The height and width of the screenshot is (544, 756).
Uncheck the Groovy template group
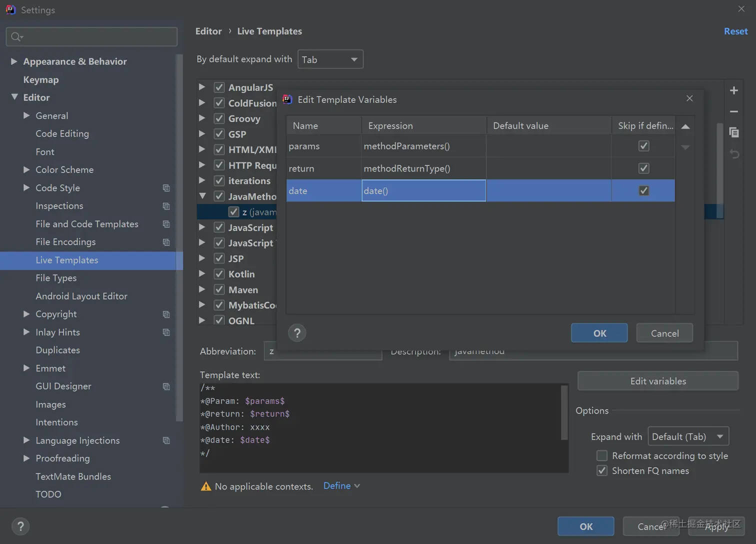point(219,118)
